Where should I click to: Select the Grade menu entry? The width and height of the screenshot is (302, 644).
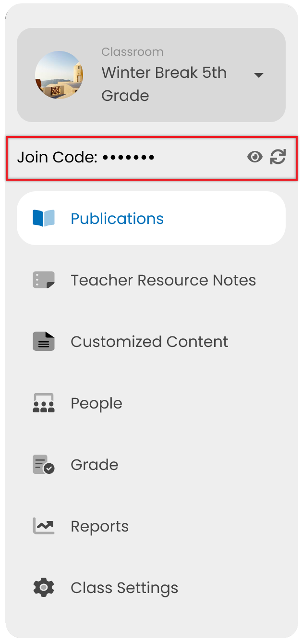click(94, 464)
